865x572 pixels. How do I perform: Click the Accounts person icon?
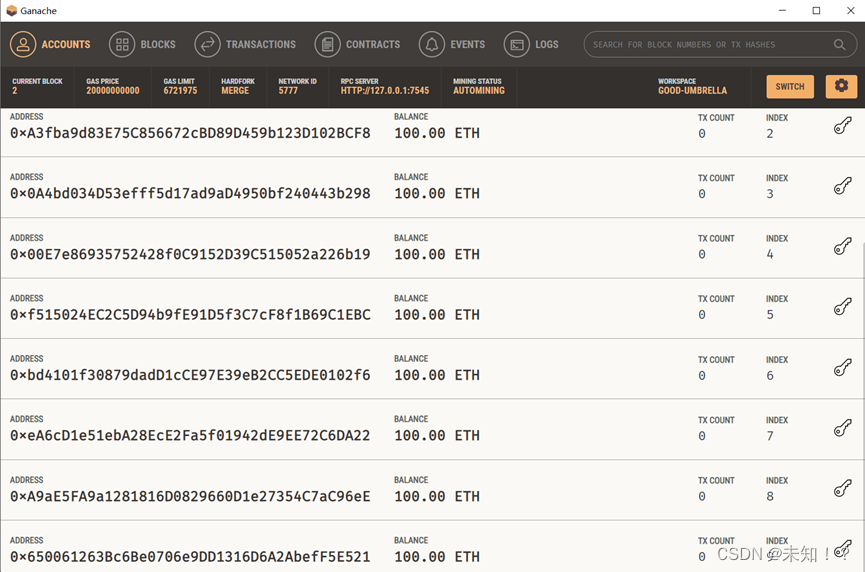23,45
